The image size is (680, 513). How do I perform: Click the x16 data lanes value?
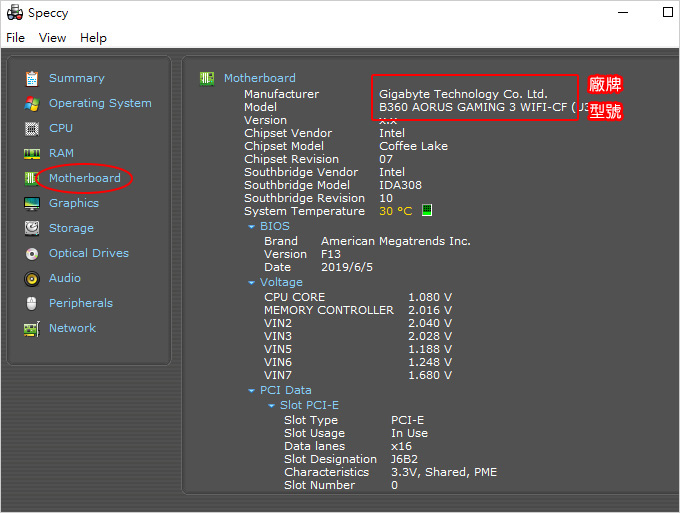point(401,446)
